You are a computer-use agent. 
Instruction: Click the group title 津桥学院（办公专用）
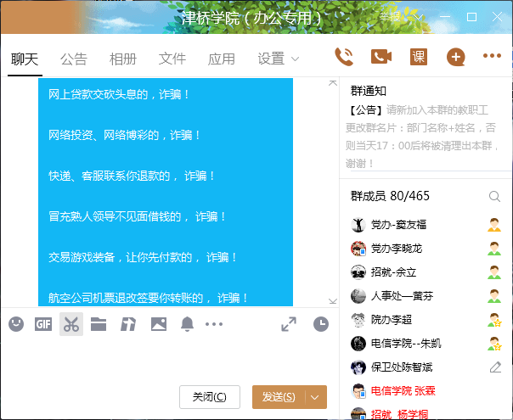pos(252,18)
